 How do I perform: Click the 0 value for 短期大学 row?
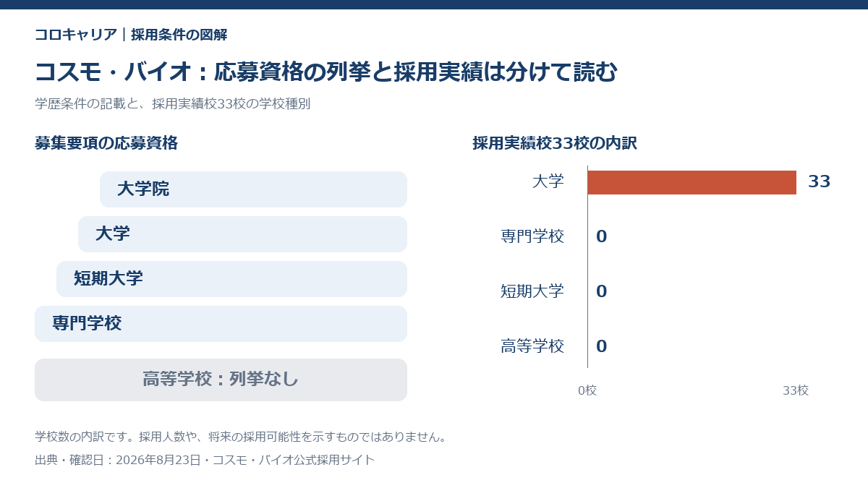601,292
